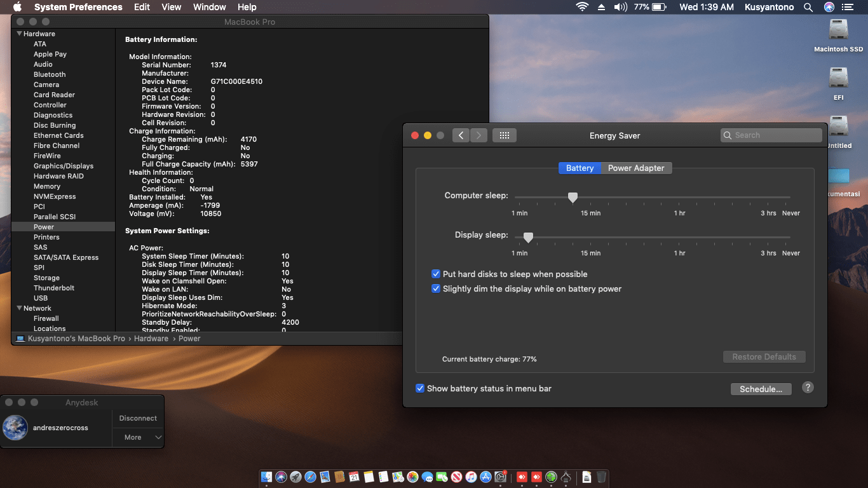Uncheck Slightly dim the display on battery
868x488 pixels.
pyautogui.click(x=436, y=288)
